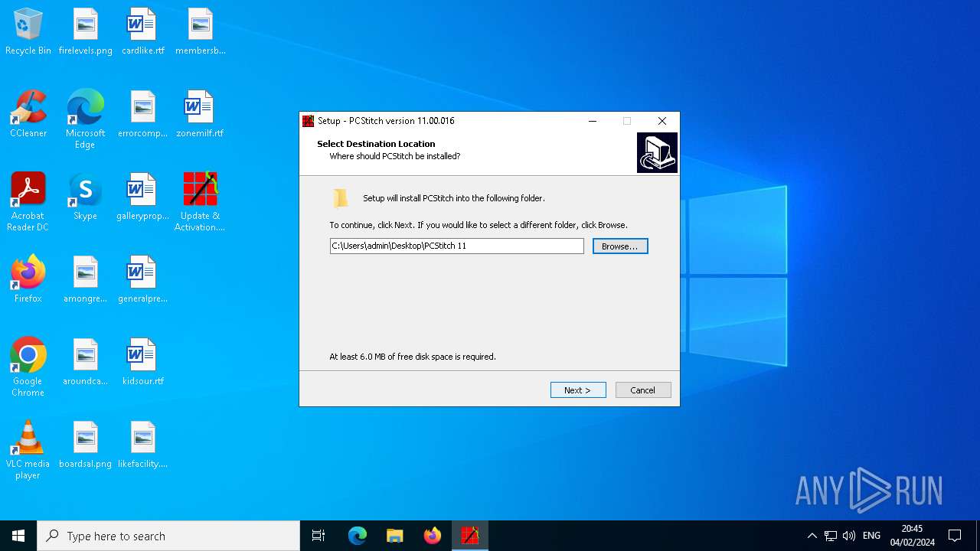Open Task View on the taskbar
The width and height of the screenshot is (980, 551).
click(x=318, y=536)
